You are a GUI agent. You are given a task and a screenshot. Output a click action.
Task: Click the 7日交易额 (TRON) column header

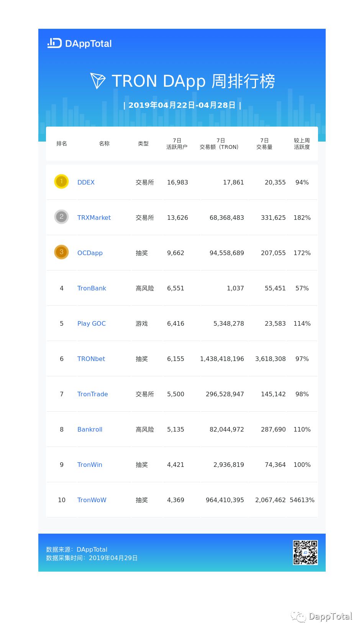(219, 143)
